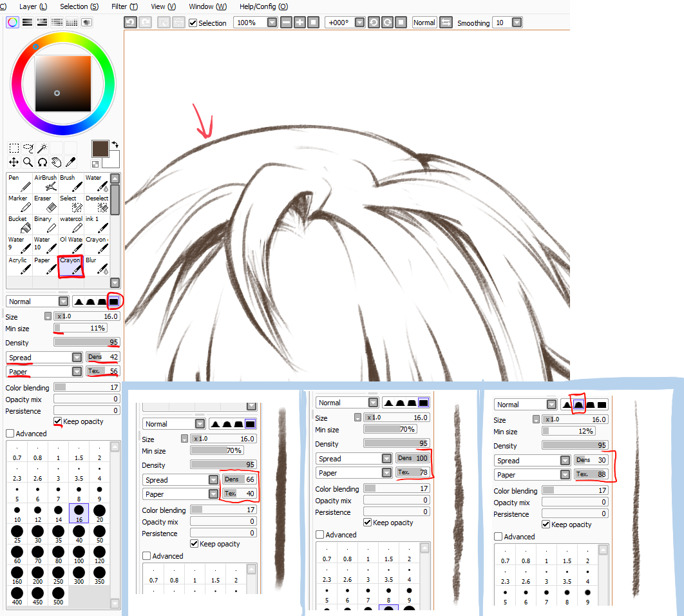Viewport: 684px width, 616px height.
Task: Choose the Acrylic brush tool
Action: 19,265
